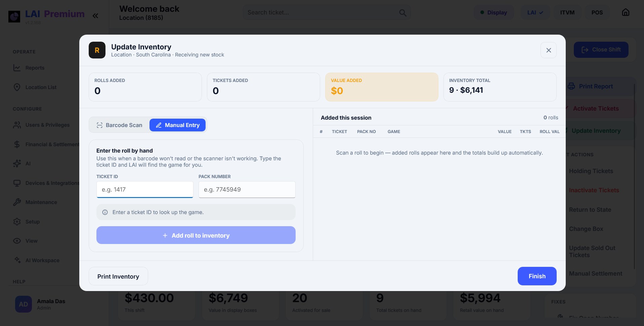
Task: Open Maintenance in the sidebar
Action: click(35, 202)
